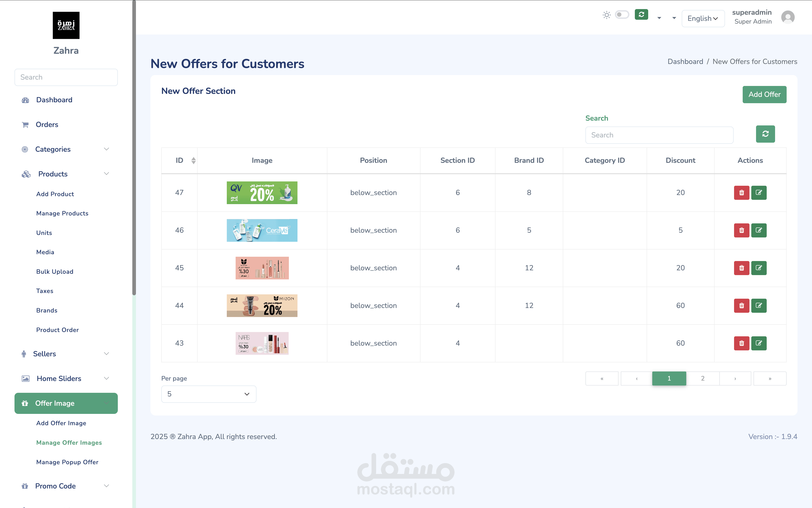Jump to the first page «
The height and width of the screenshot is (508, 812).
[x=602, y=378]
